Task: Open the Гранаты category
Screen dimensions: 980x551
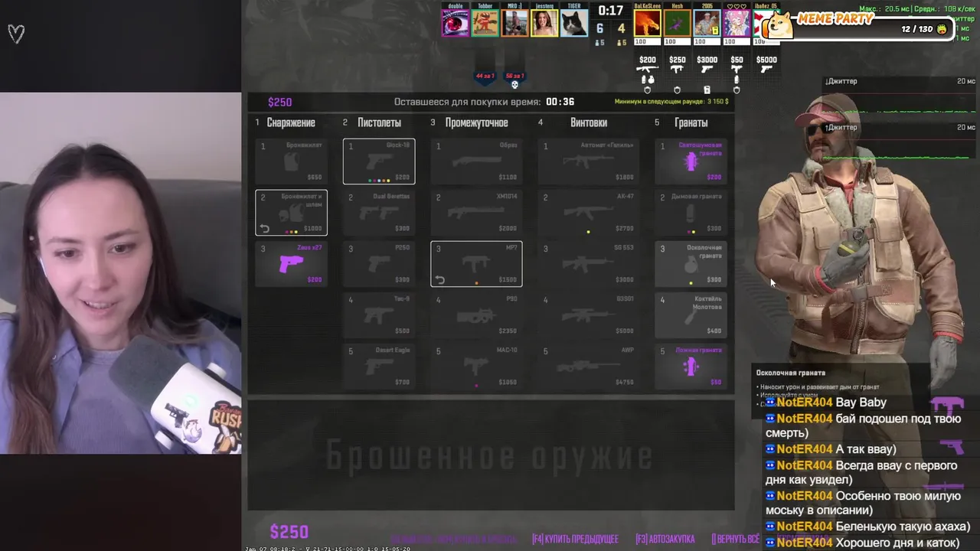Action: 691,122
